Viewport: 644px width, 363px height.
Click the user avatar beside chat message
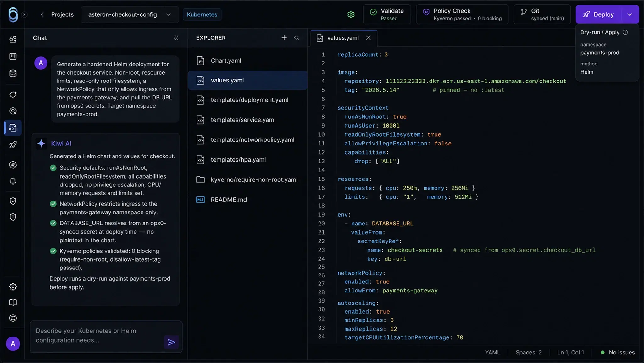tap(41, 63)
